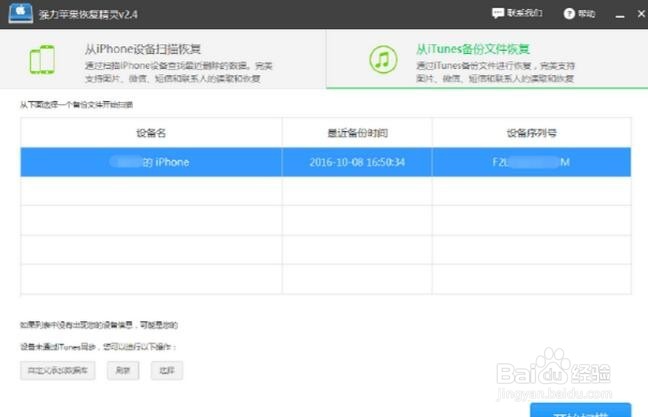
Task: Switch to 从iTunes备份文件恢复 tab
Action: [x=487, y=59]
